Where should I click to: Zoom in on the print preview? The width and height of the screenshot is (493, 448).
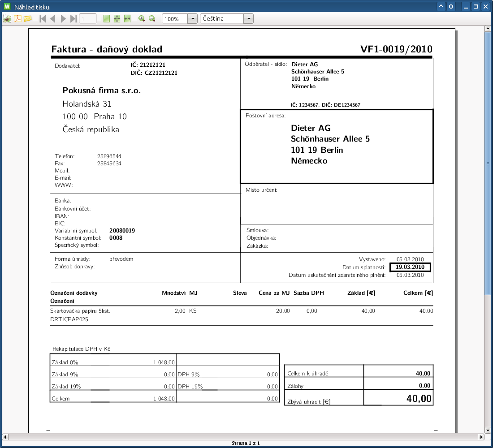click(x=142, y=19)
